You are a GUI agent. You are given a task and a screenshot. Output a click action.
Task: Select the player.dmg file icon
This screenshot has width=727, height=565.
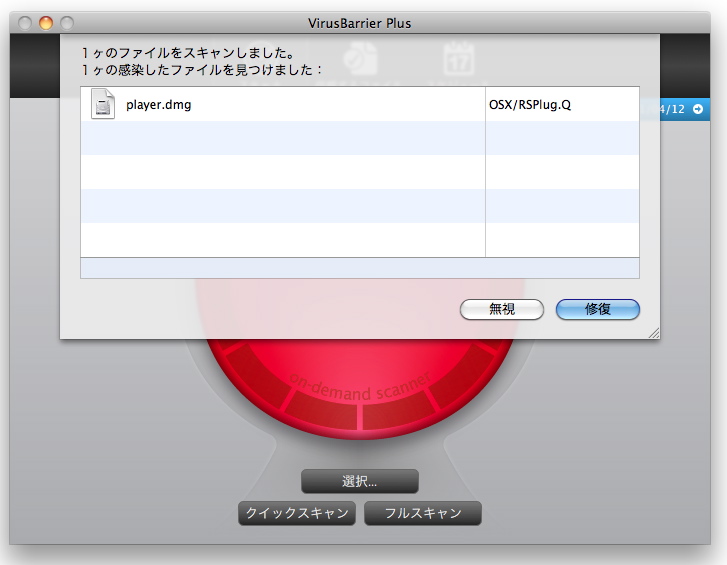point(102,104)
